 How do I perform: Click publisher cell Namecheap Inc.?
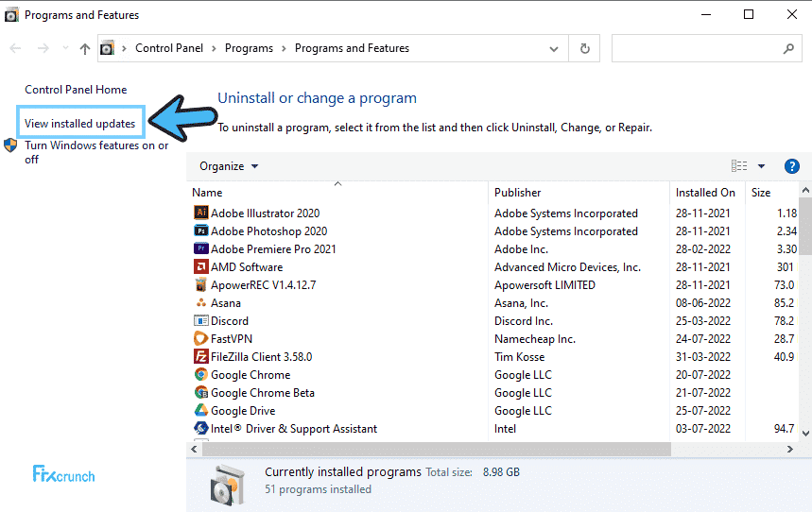point(535,338)
